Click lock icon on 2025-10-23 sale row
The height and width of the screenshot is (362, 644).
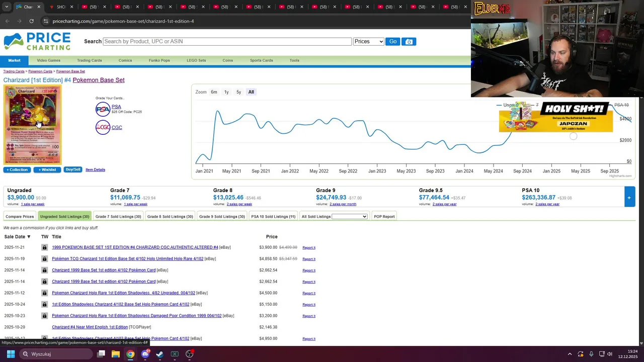coord(44,316)
